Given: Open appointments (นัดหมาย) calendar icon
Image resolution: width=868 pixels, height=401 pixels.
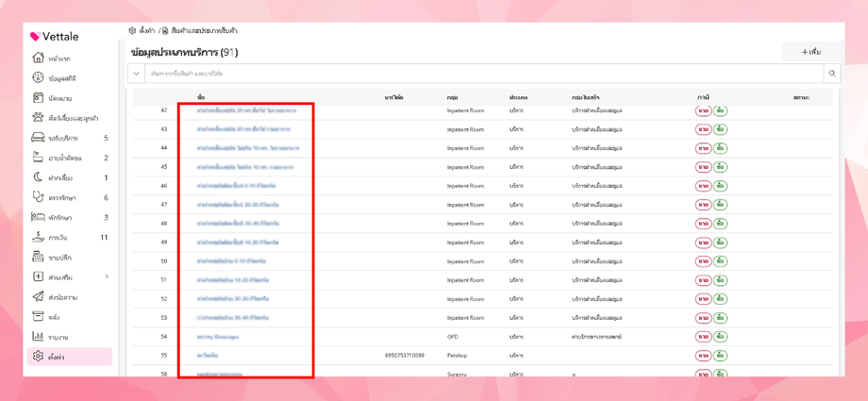Looking at the screenshot, I should pyautogui.click(x=38, y=98).
